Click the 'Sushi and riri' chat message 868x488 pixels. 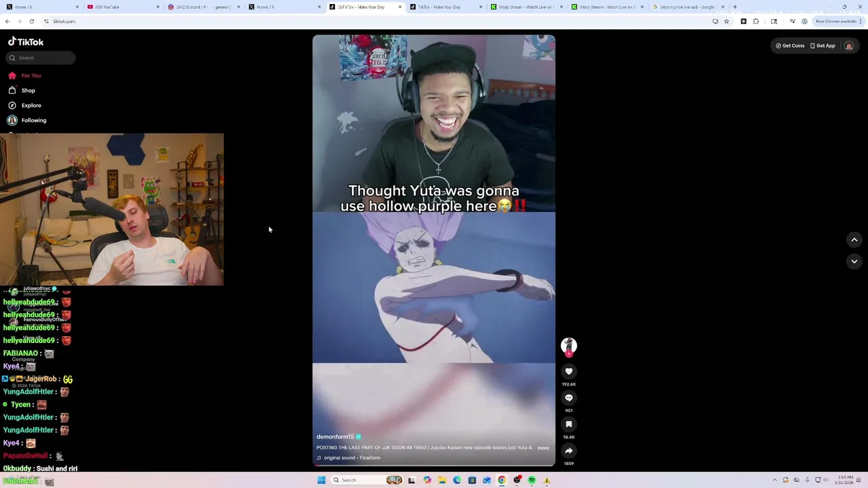point(40,468)
